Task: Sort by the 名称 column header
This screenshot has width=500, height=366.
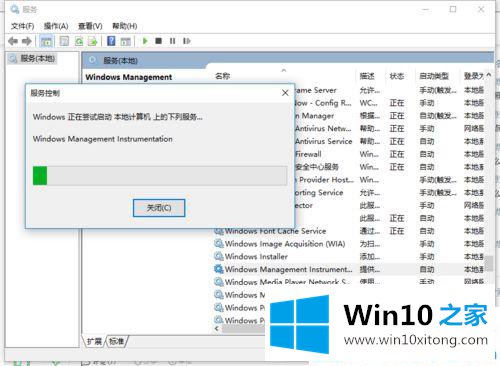Action: coord(223,76)
